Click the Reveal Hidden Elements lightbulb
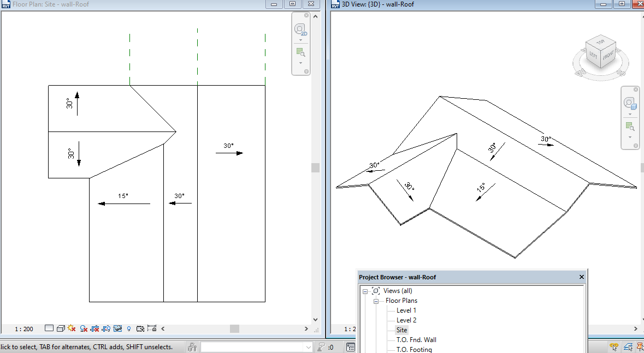 pyautogui.click(x=129, y=328)
